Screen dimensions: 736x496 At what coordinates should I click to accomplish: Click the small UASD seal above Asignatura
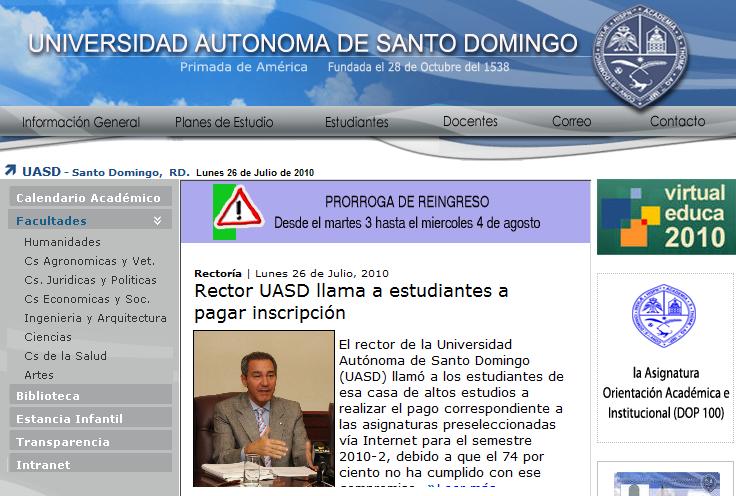pyautogui.click(x=664, y=316)
